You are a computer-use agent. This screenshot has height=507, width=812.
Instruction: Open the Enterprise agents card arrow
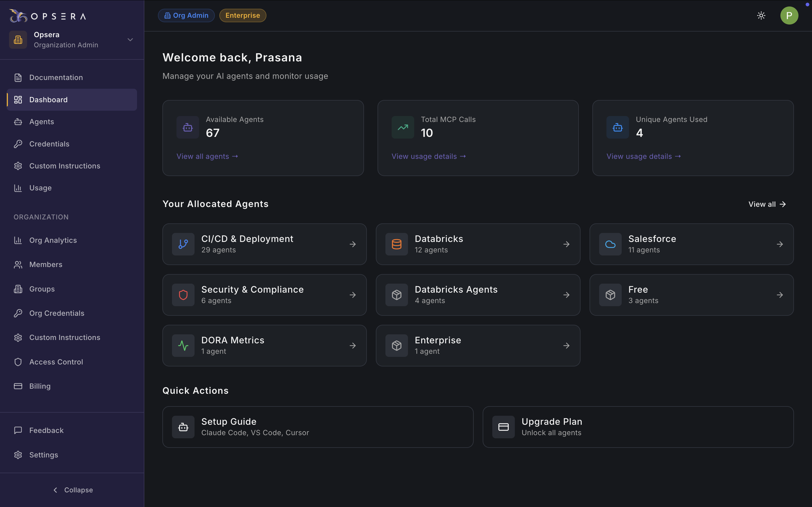566,345
